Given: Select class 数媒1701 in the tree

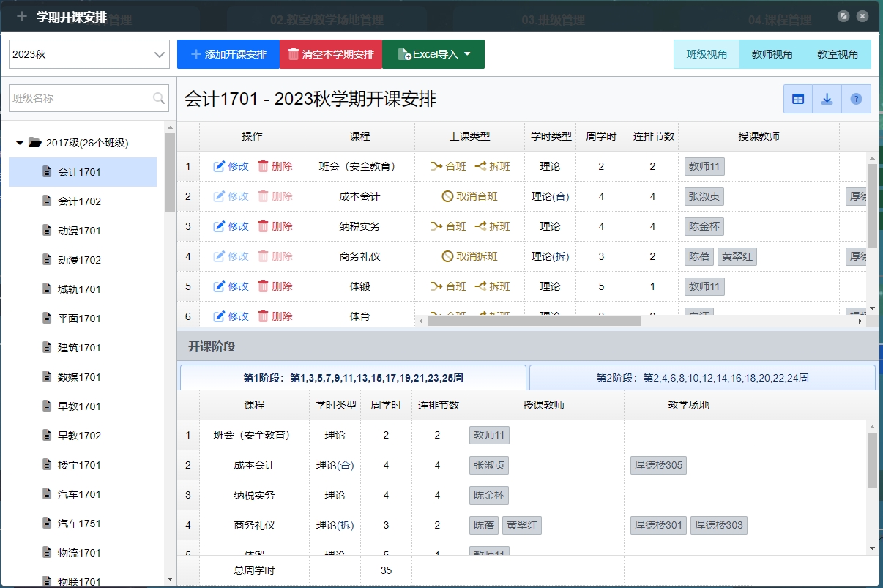Looking at the screenshot, I should click(83, 377).
